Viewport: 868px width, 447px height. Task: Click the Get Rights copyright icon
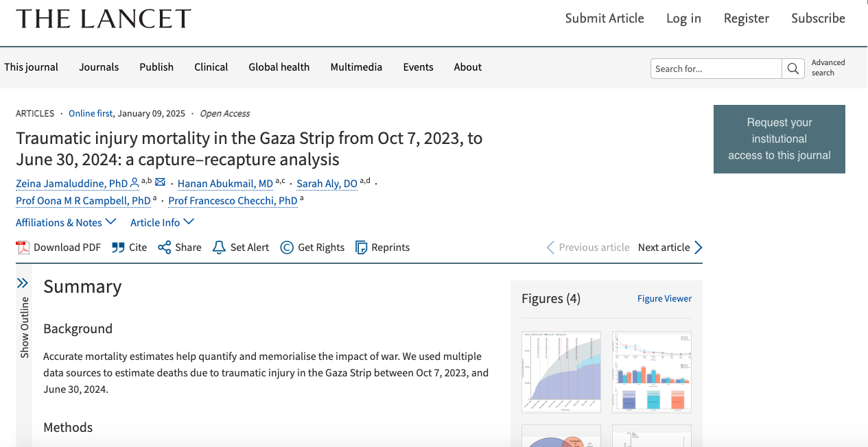[x=287, y=247]
